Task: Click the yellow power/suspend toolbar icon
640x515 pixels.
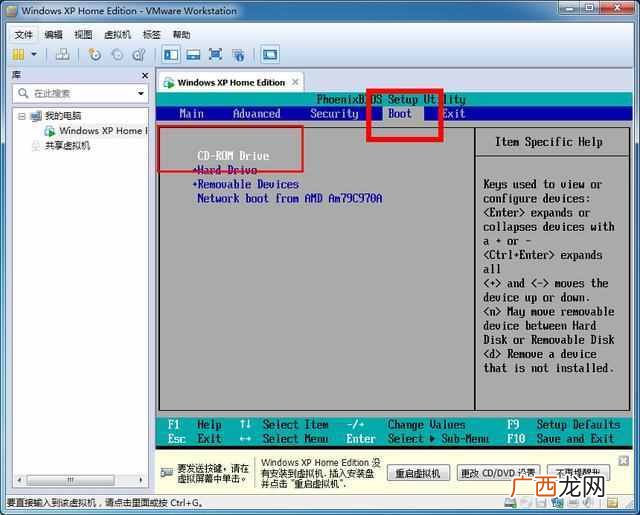Action: point(18,54)
